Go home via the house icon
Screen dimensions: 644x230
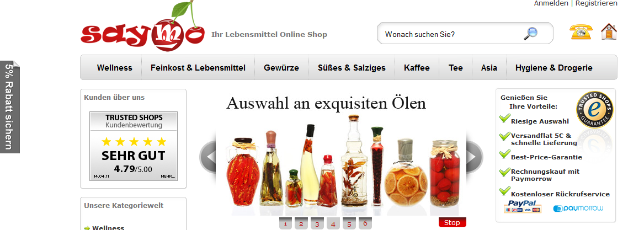(609, 31)
